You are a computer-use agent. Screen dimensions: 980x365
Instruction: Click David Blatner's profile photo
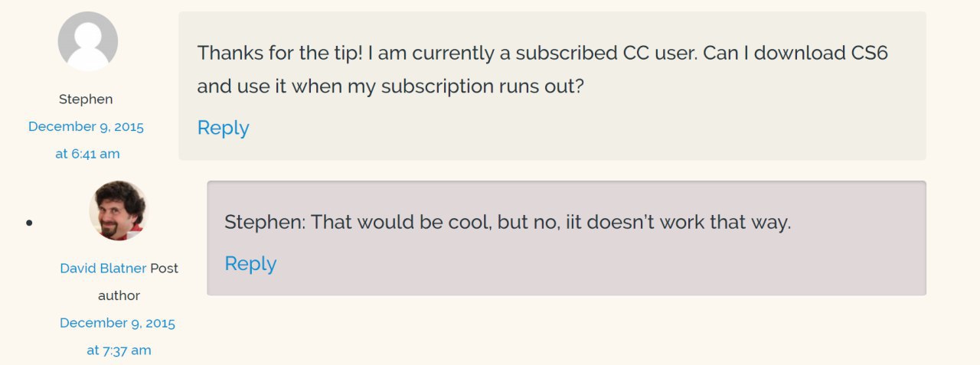[118, 210]
